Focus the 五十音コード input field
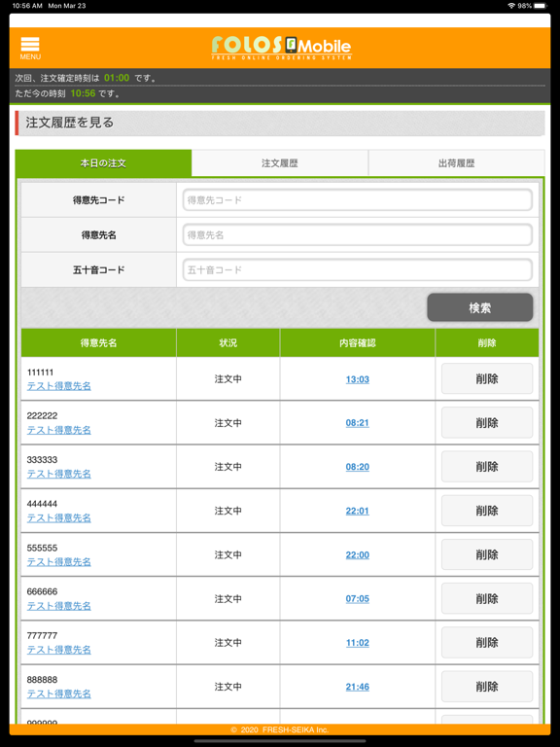The height and width of the screenshot is (747, 560). pos(358,269)
